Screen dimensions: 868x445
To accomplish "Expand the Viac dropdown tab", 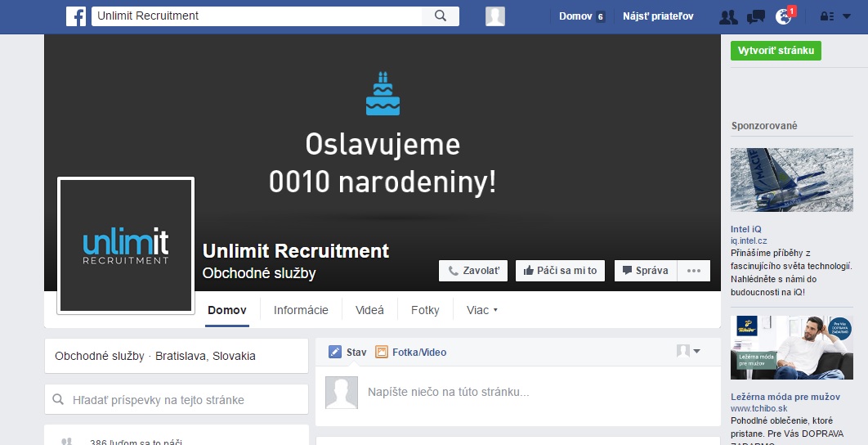I will coord(481,310).
